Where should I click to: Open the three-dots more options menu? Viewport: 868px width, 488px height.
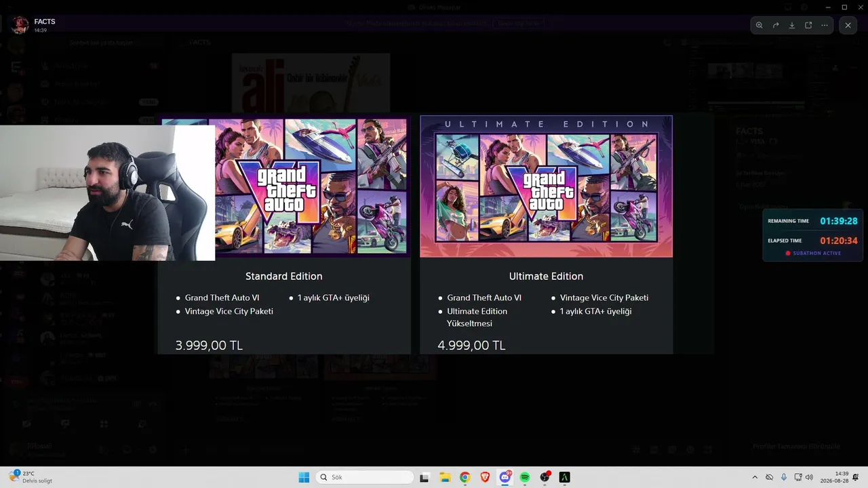coord(825,25)
